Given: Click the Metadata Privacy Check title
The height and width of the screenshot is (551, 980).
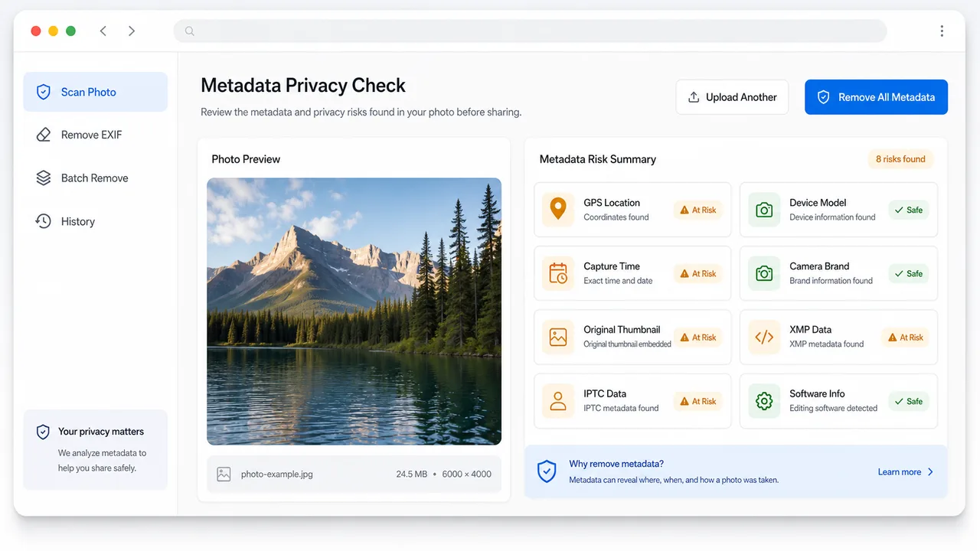Looking at the screenshot, I should pyautogui.click(x=303, y=85).
